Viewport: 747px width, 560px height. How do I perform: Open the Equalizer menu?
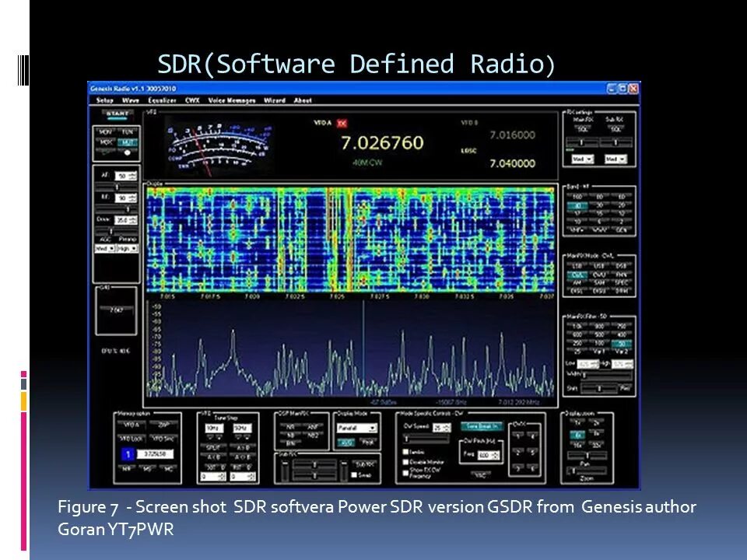pos(162,100)
